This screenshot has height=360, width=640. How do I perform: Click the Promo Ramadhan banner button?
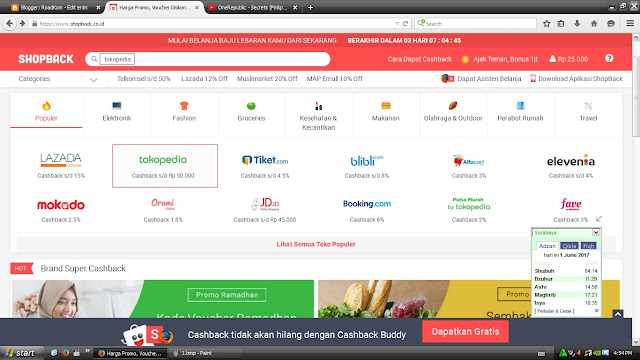pos(227,295)
